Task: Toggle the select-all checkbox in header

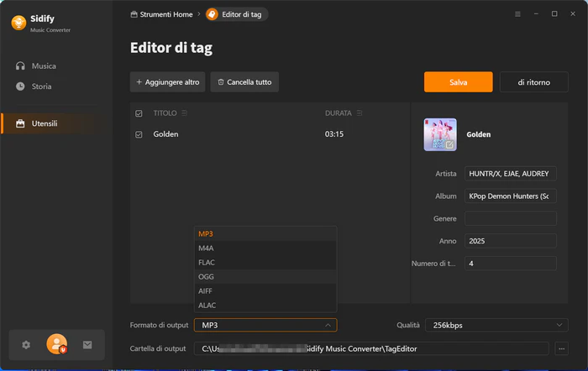Action: (x=139, y=113)
